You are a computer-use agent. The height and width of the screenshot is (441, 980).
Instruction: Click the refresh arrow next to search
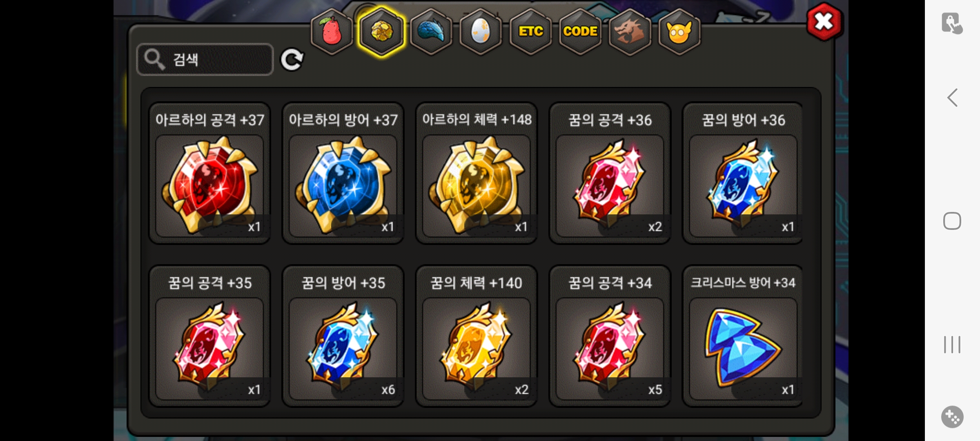pos(292,60)
